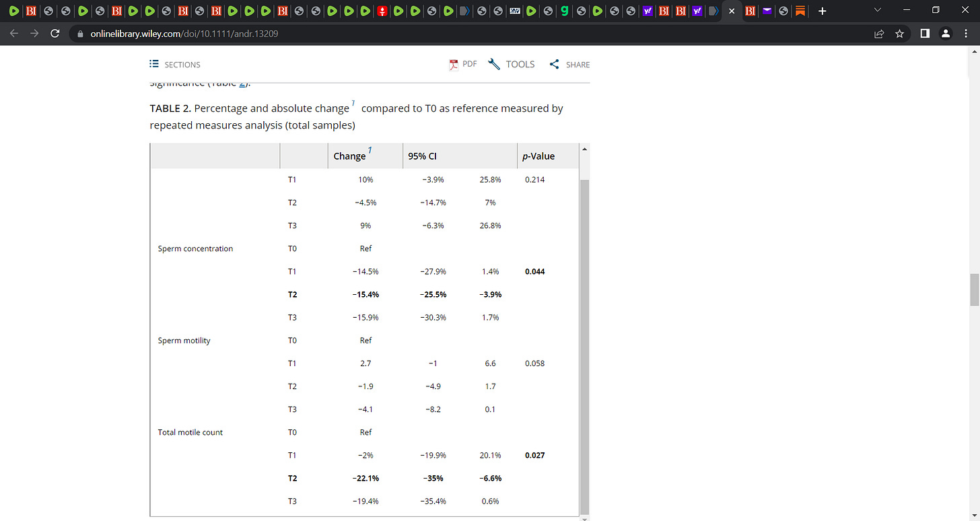Switch to the tab with red microphone favicon
This screenshot has width=980, height=521.
click(x=382, y=11)
